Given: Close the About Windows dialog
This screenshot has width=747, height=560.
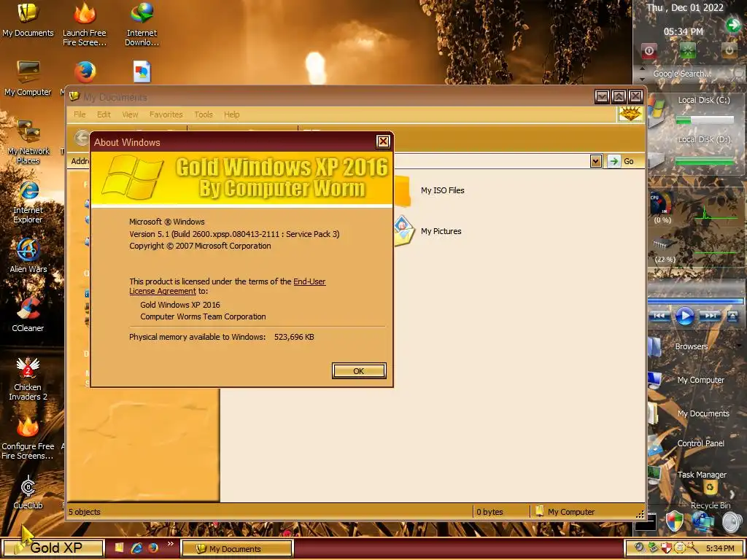Looking at the screenshot, I should point(382,141).
